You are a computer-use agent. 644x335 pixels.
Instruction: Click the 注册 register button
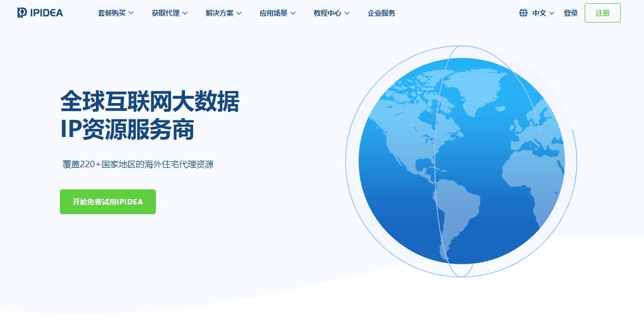pyautogui.click(x=602, y=13)
